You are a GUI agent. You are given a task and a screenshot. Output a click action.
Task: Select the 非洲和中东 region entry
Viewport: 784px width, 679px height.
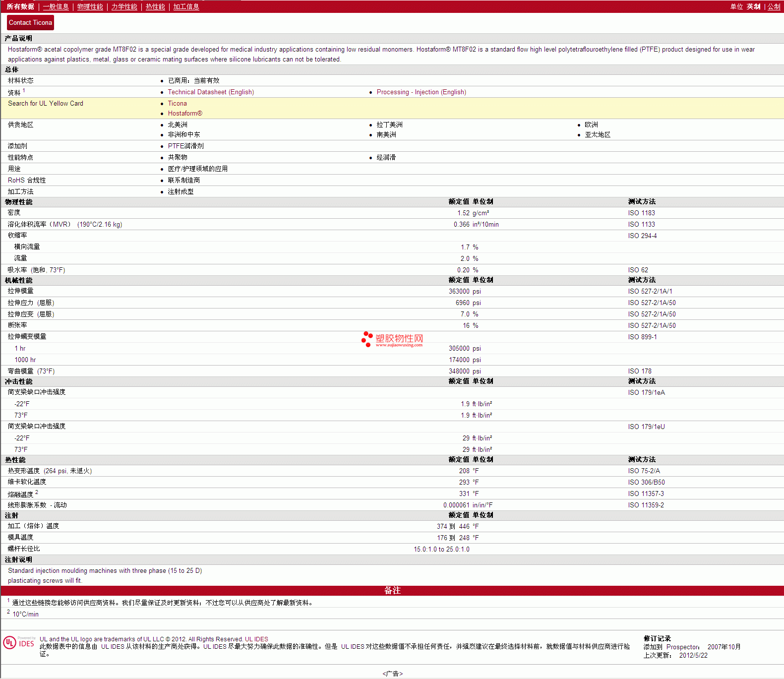(184, 134)
